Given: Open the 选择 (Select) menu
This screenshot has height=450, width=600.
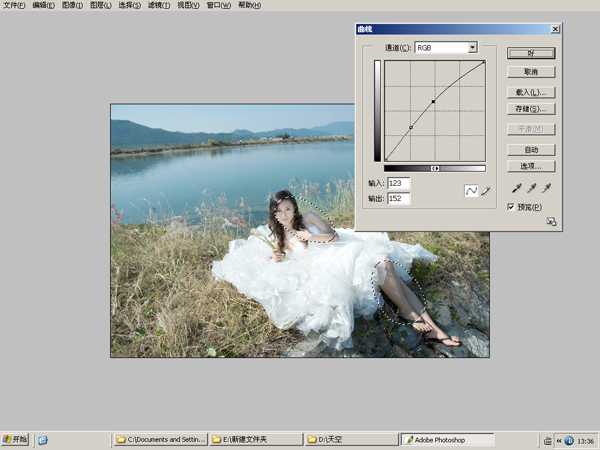Looking at the screenshot, I should 130,6.
